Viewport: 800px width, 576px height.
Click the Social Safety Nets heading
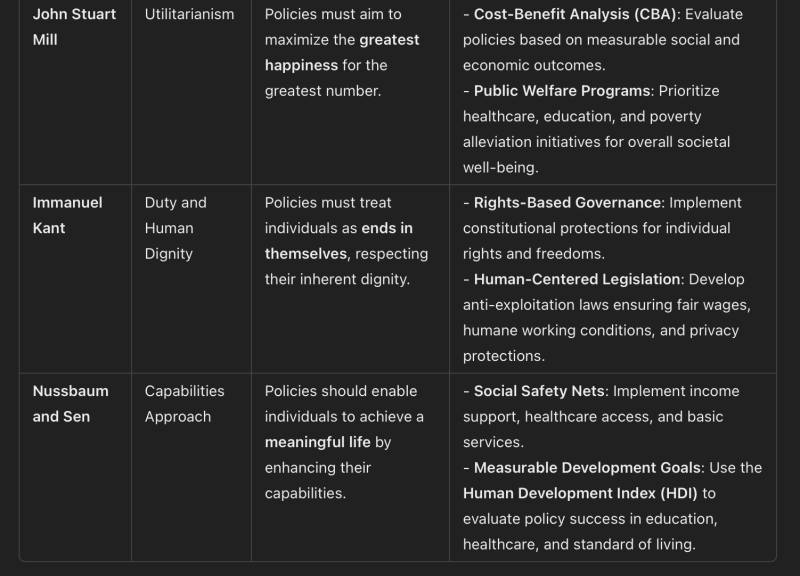540,391
